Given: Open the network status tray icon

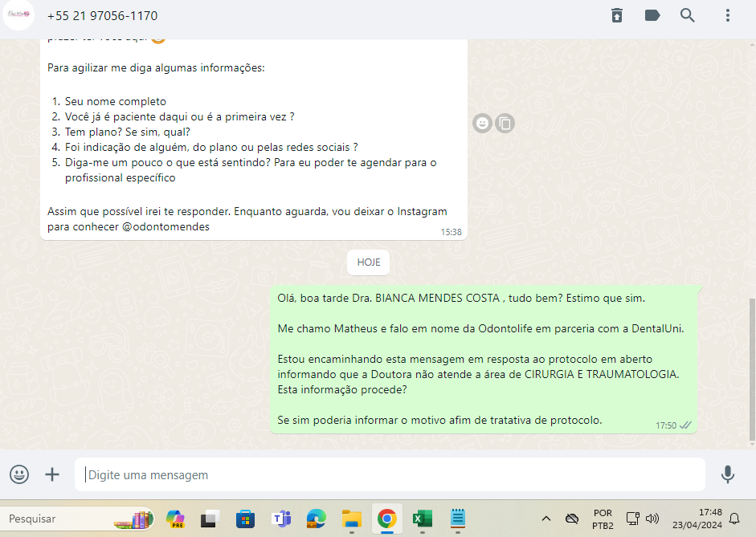Looking at the screenshot, I should pos(632,519).
